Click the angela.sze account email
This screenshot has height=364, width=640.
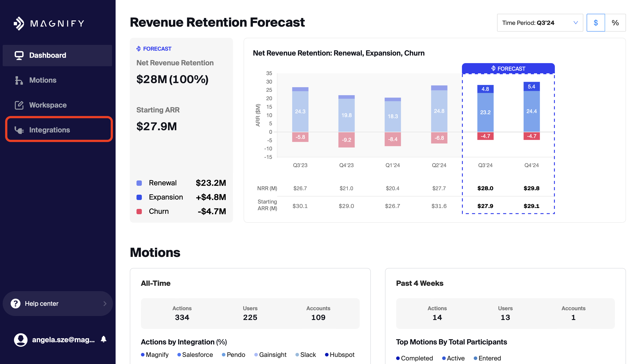(x=63, y=340)
